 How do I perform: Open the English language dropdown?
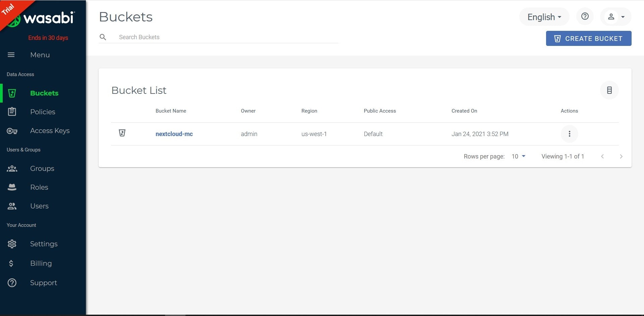[544, 17]
